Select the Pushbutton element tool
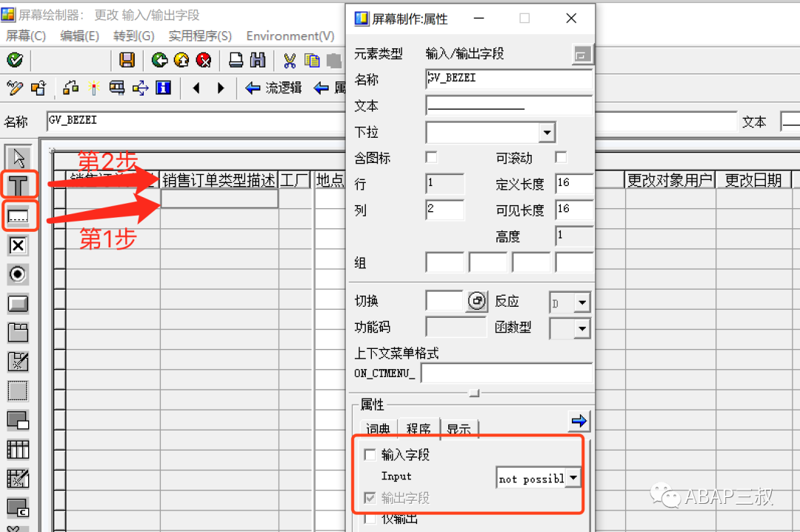This screenshot has height=532, width=800. (18, 304)
